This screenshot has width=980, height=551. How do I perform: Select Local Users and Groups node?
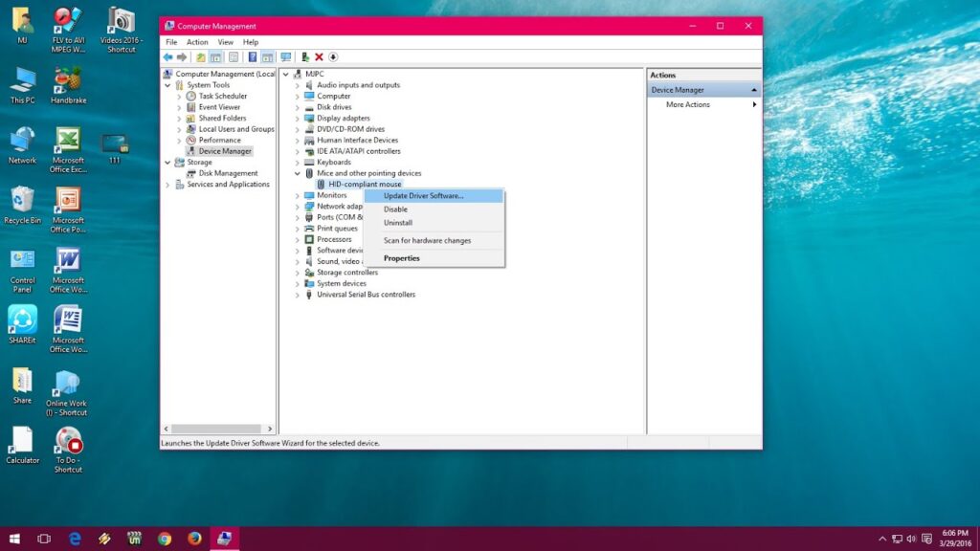tap(235, 129)
